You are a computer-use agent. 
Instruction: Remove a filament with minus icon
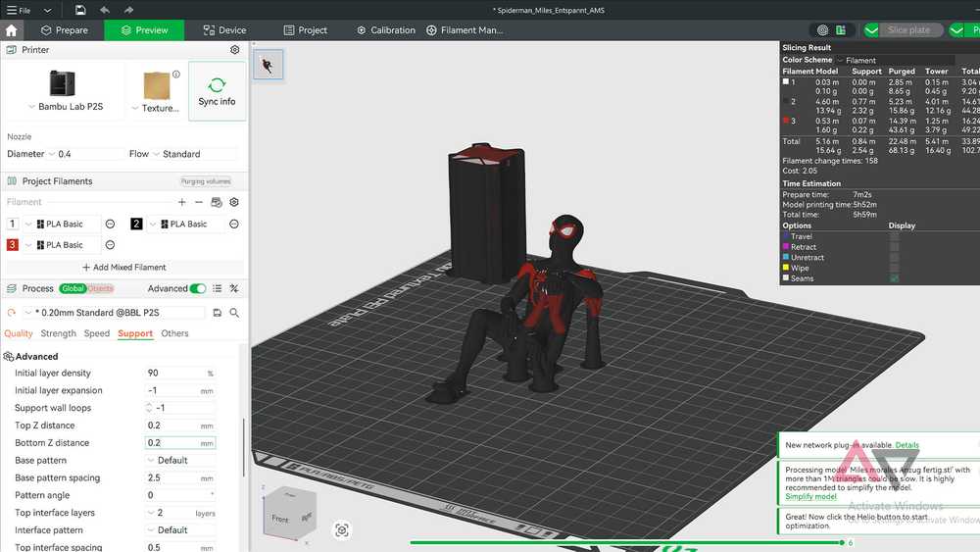coord(199,202)
